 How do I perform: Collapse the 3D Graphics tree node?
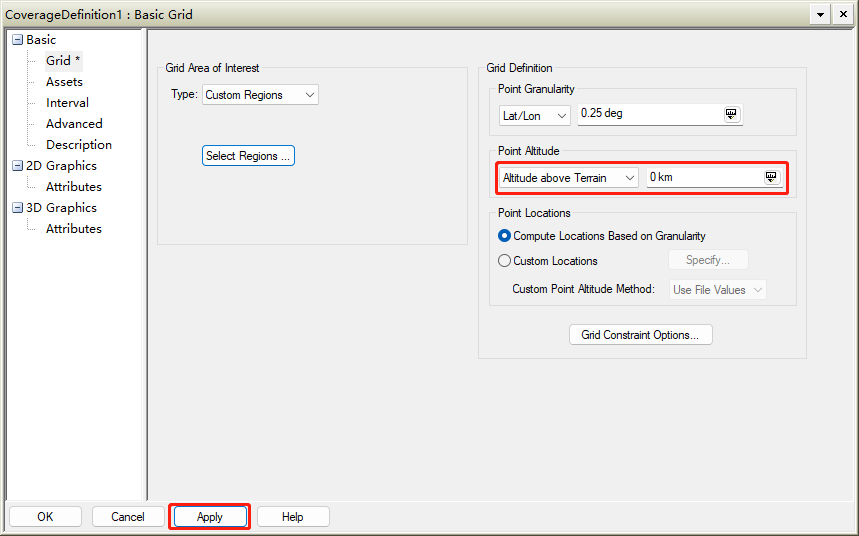[17, 208]
